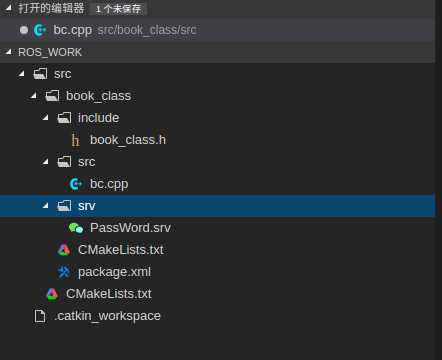Image resolution: width=442 pixels, height=360 pixels.
Task: Click the unsaved count badge in header
Action: [119, 9]
